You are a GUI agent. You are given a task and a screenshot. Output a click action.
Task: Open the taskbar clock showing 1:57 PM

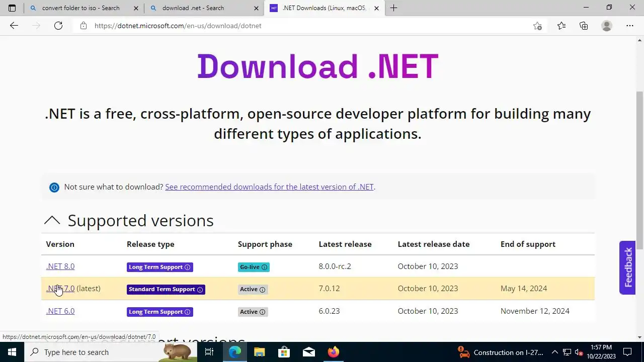pos(601,352)
